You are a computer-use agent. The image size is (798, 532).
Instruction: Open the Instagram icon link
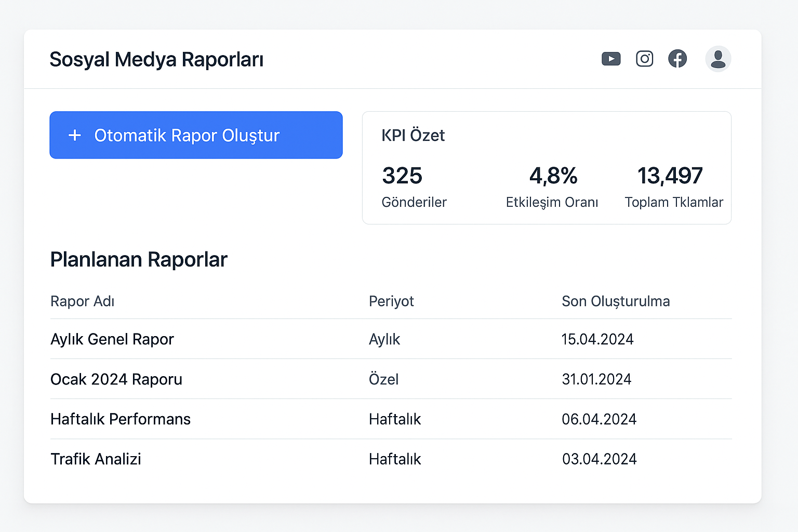coord(644,59)
